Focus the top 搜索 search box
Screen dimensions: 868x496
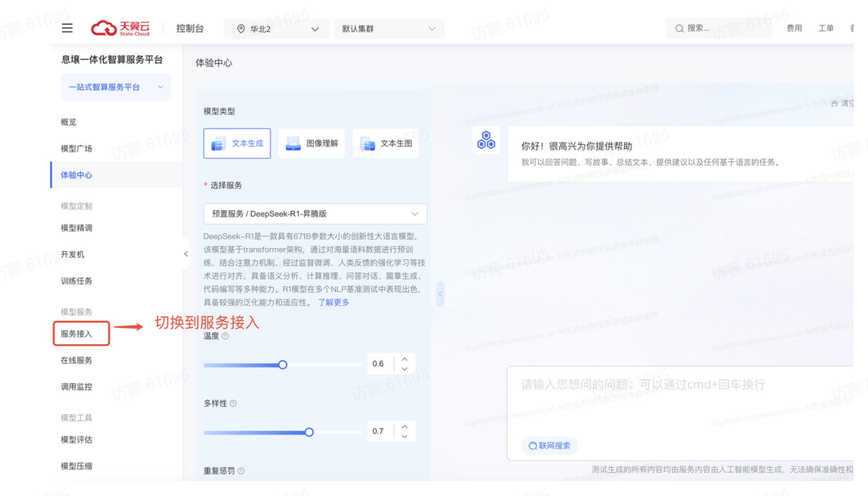click(x=719, y=28)
